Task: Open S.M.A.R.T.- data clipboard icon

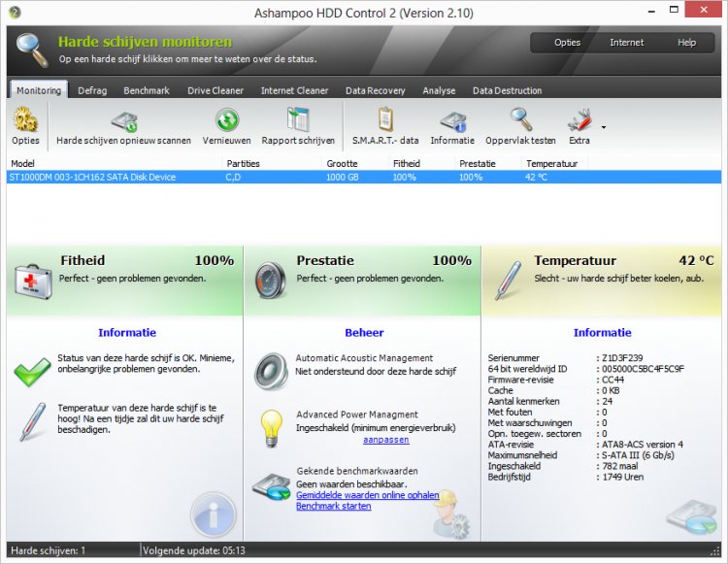Action: coord(385,121)
